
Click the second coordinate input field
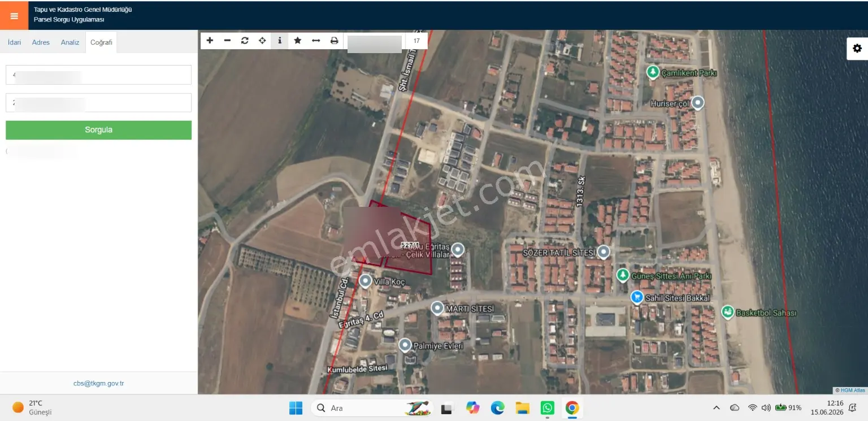(98, 103)
